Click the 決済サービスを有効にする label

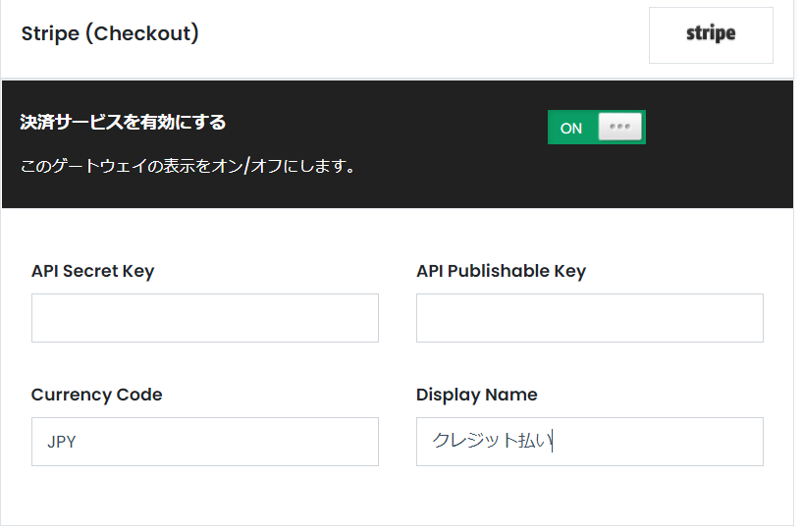(x=123, y=123)
